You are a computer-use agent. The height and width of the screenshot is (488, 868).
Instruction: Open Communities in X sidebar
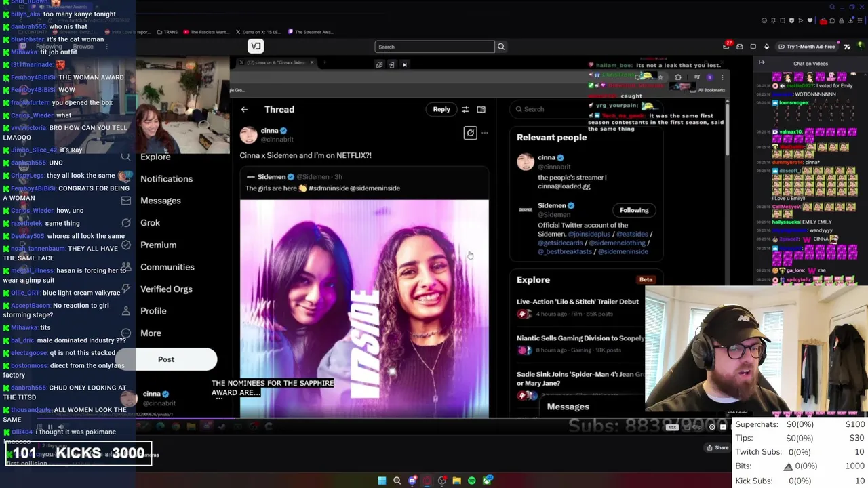pyautogui.click(x=167, y=267)
